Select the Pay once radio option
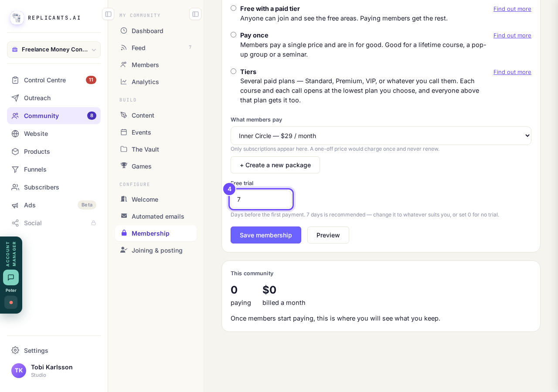 click(234, 35)
